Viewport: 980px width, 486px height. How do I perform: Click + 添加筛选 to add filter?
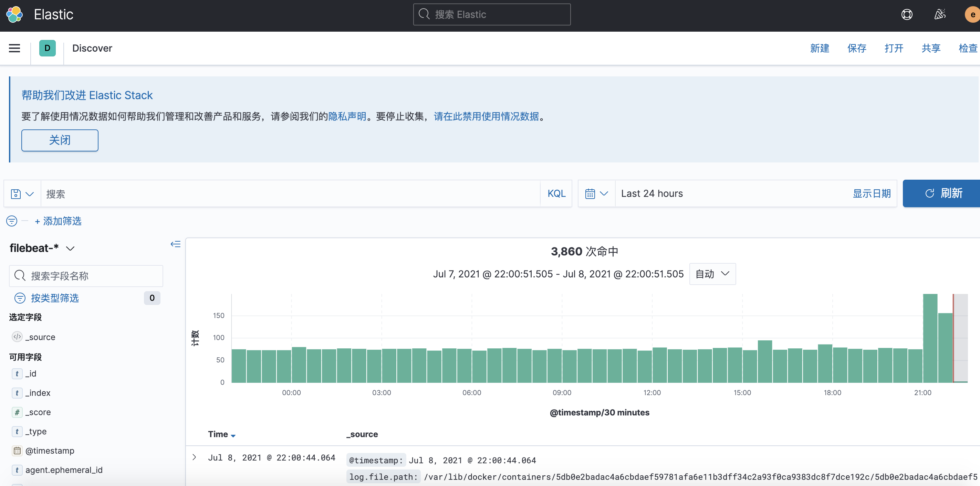[58, 221]
